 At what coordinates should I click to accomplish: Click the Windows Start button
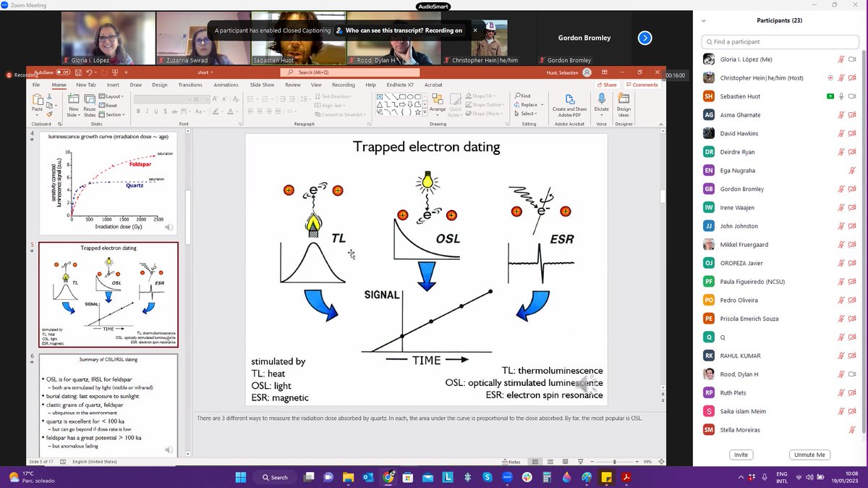[241, 478]
